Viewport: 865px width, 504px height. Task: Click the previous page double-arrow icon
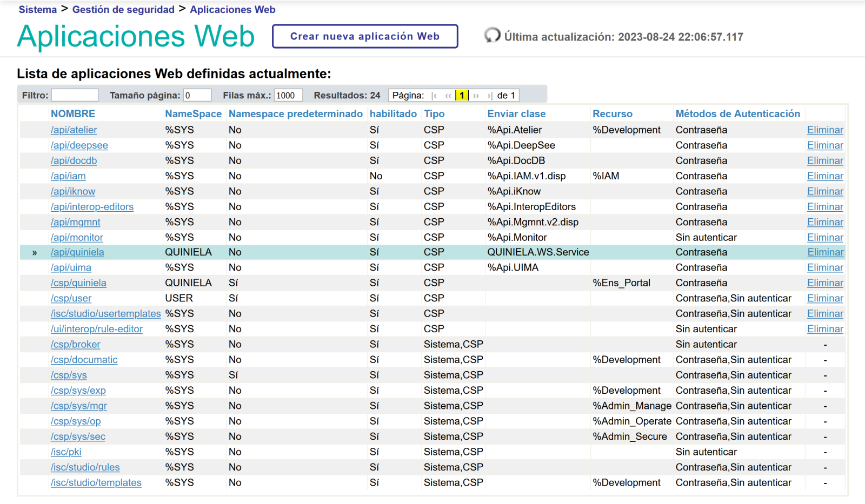pyautogui.click(x=448, y=96)
